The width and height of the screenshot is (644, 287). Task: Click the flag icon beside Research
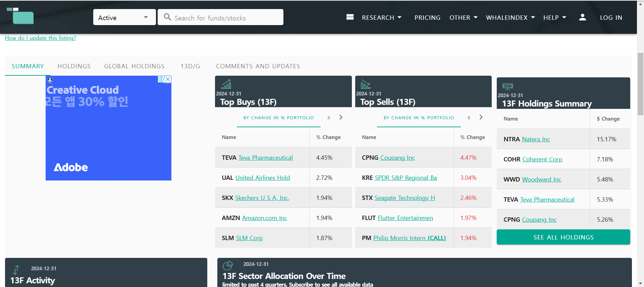350,17
